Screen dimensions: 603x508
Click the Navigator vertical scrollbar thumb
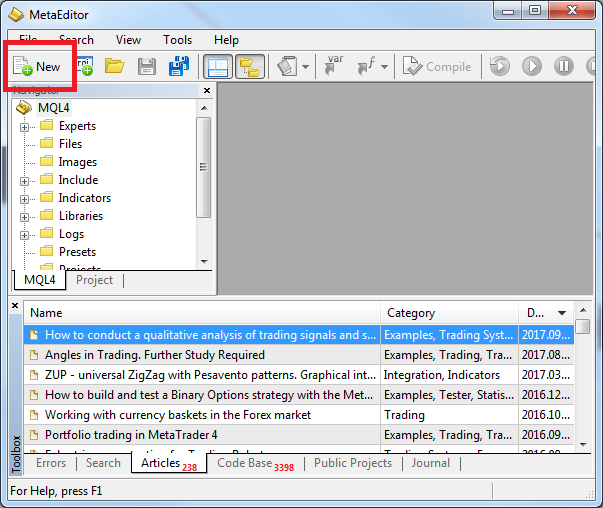[203, 167]
